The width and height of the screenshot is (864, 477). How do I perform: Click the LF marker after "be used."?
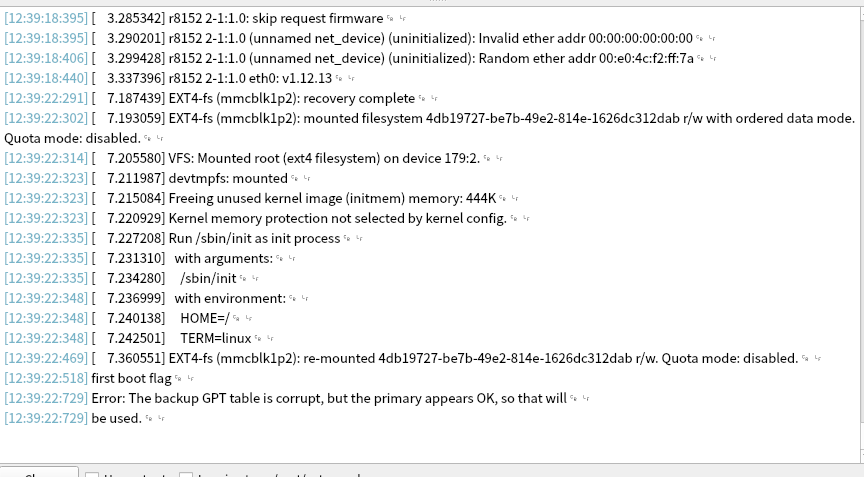160,418
